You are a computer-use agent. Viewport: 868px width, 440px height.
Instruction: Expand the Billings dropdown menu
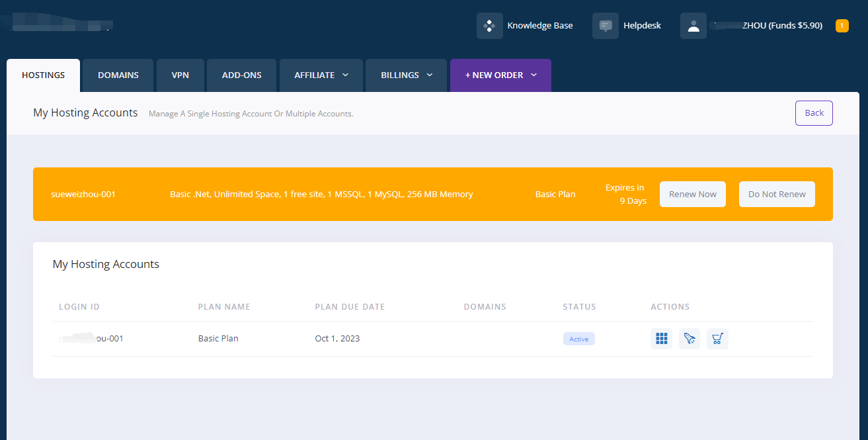click(407, 75)
